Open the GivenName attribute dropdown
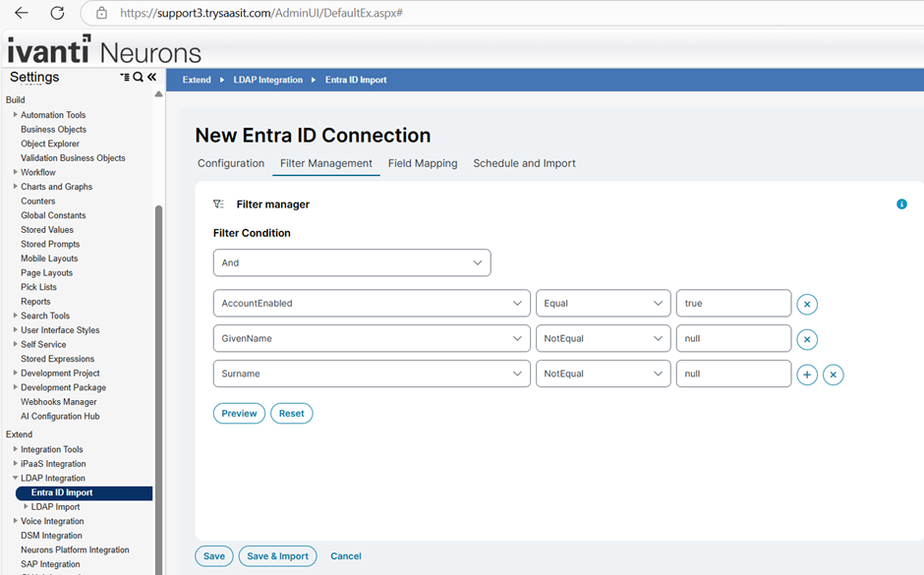The image size is (924, 575). (372, 338)
